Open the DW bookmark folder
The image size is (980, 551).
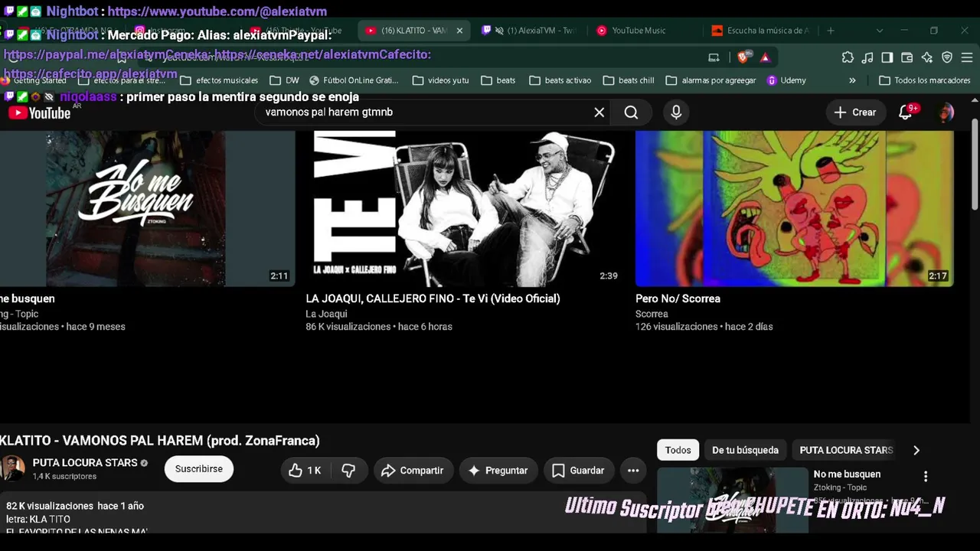click(x=285, y=80)
